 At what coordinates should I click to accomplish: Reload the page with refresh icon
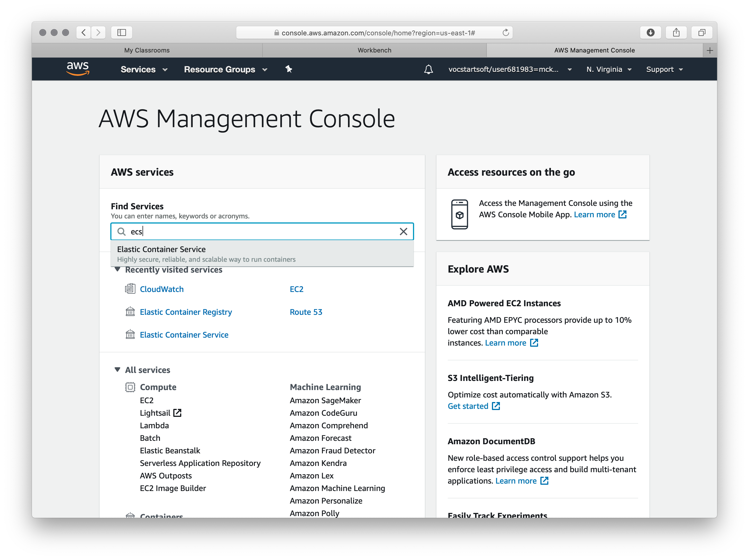pos(506,33)
